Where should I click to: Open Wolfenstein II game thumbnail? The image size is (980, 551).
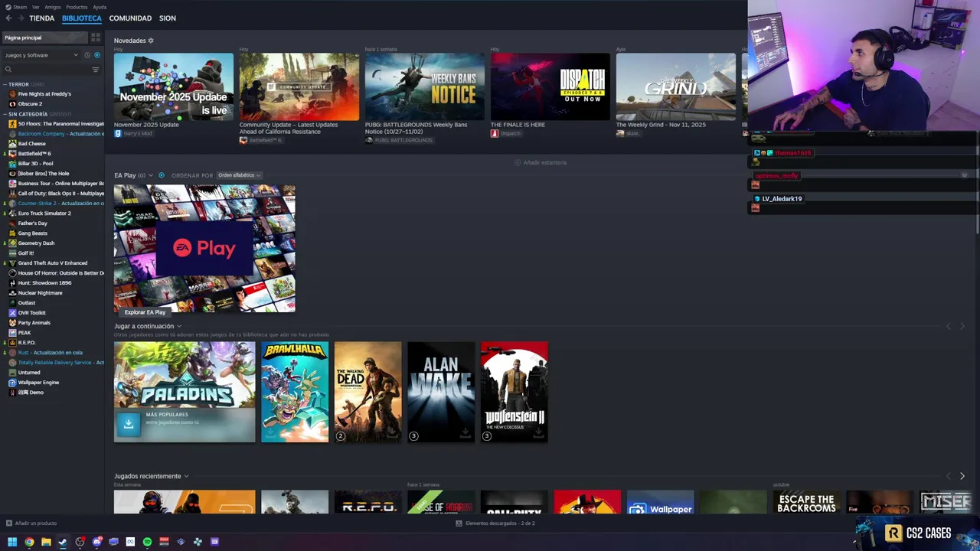[x=514, y=392]
